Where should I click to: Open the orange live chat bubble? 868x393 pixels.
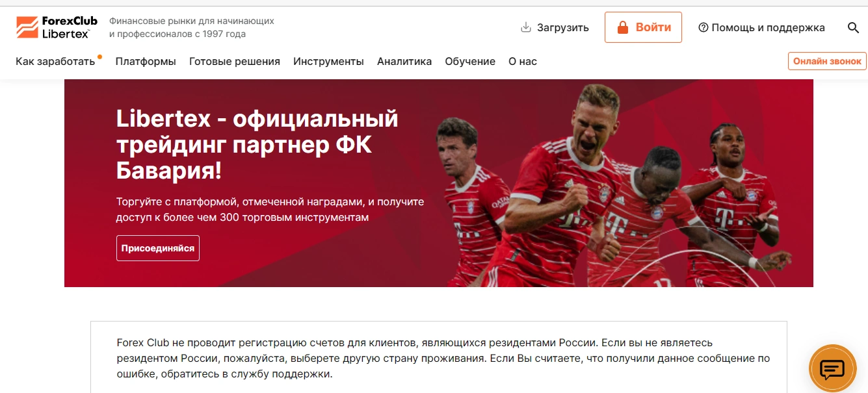point(832,369)
